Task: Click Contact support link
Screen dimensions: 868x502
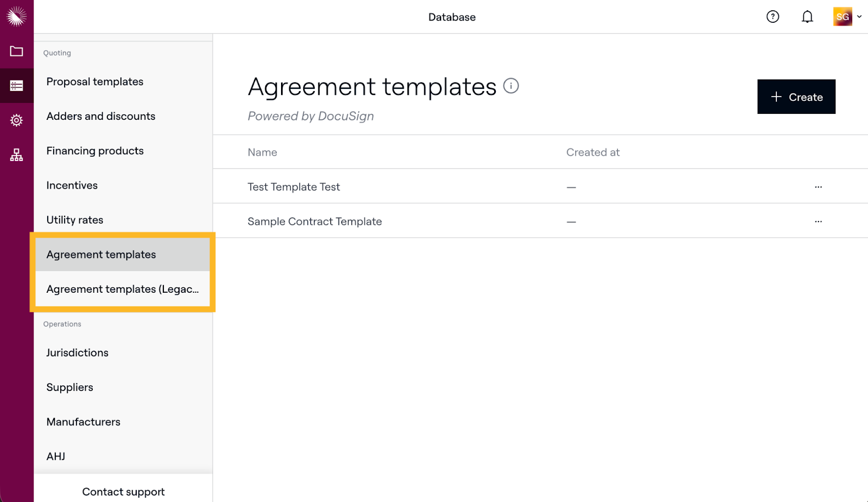Action: tap(123, 492)
